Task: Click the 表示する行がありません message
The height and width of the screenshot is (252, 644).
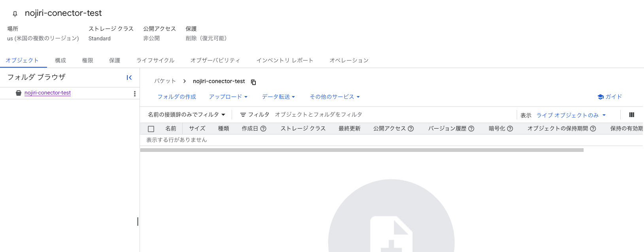Action: tap(177, 140)
